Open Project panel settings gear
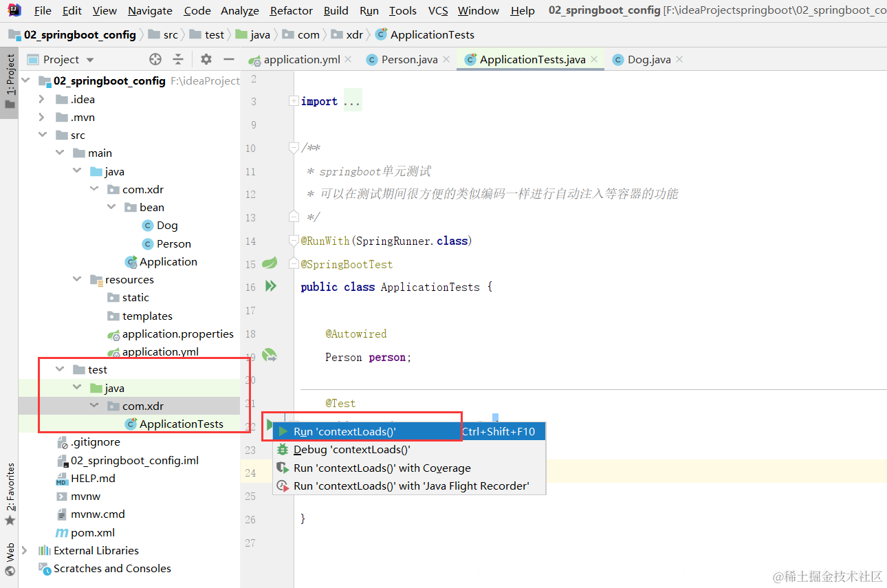 point(206,59)
